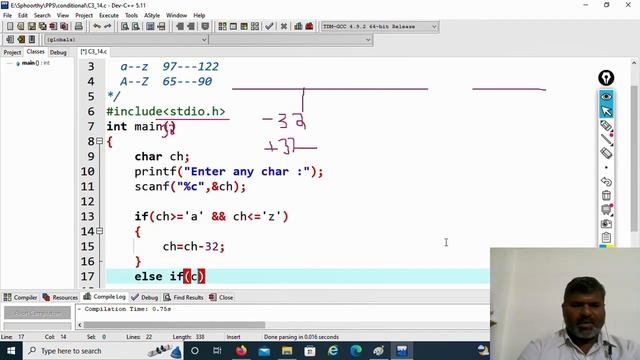Screen dimensions: 640x360
Task: Click the scanf line of code
Action: pyautogui.click(x=190, y=187)
